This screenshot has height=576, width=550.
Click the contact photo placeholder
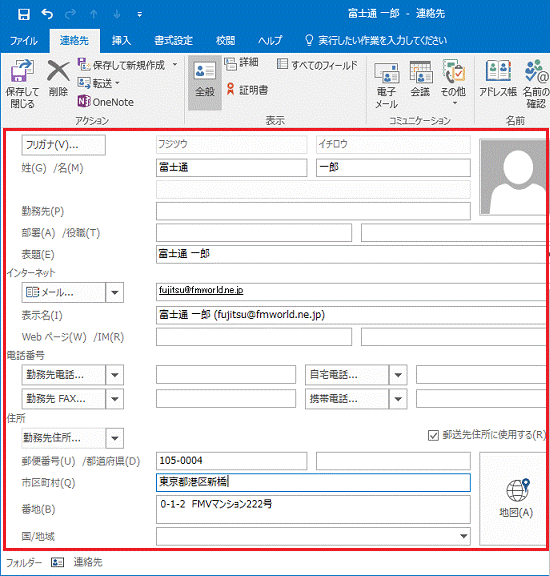pos(514,177)
